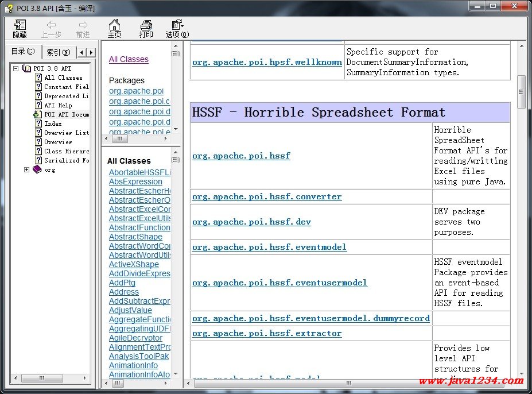532x394 pixels.
Task: Click the HSSF - Horrible Spreadsheet Format heading
Action: (319, 113)
